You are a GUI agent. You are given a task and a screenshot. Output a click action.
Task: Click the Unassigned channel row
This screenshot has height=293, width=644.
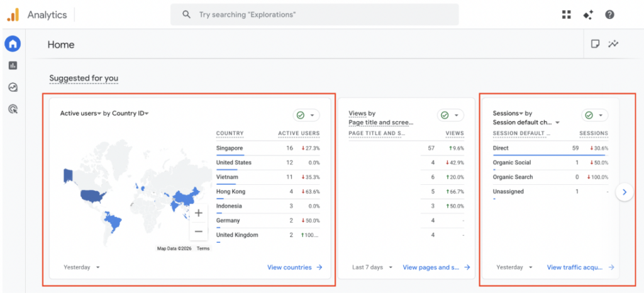pyautogui.click(x=550, y=192)
